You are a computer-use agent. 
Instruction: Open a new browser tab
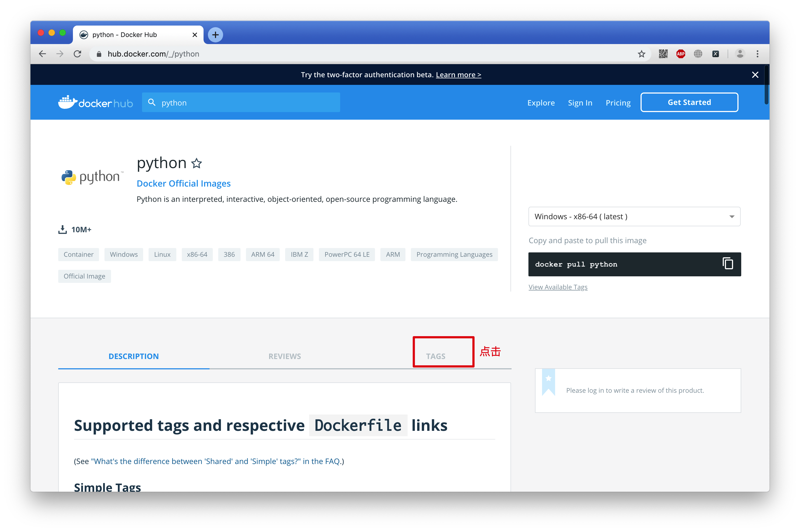tap(215, 35)
